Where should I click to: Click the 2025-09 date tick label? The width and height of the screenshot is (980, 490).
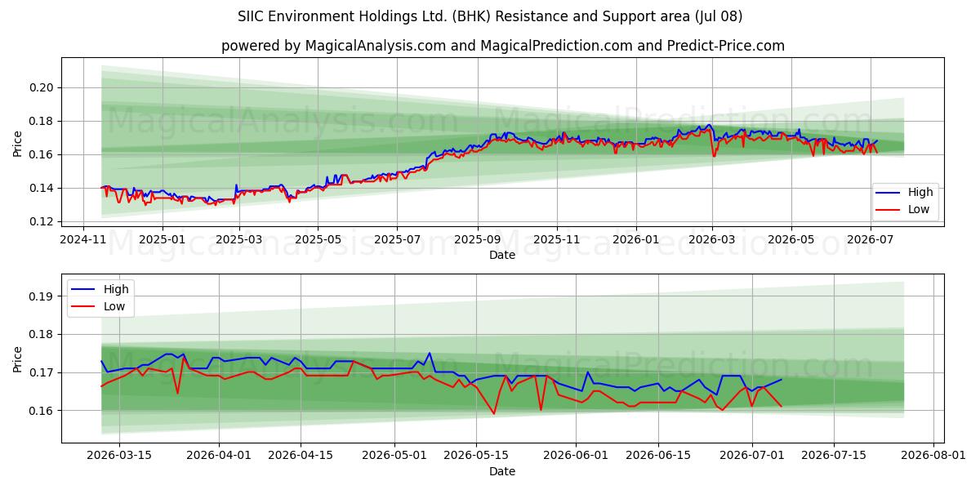477,240
